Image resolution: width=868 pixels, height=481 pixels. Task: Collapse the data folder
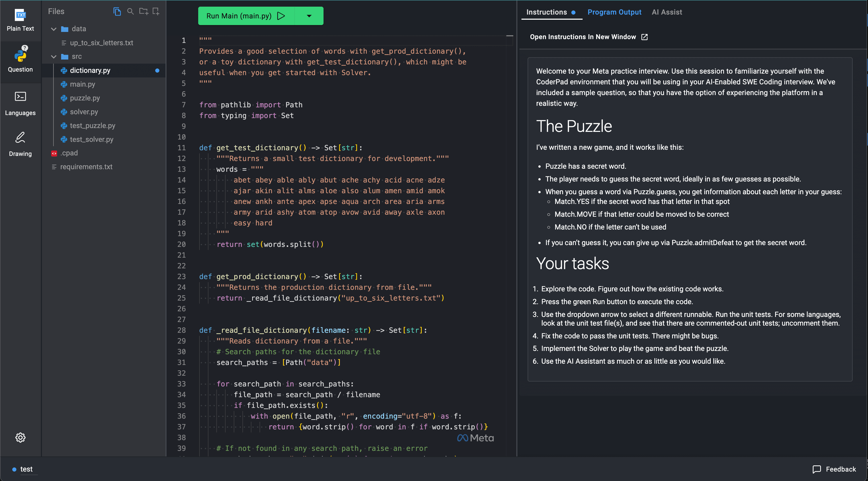coord(53,29)
